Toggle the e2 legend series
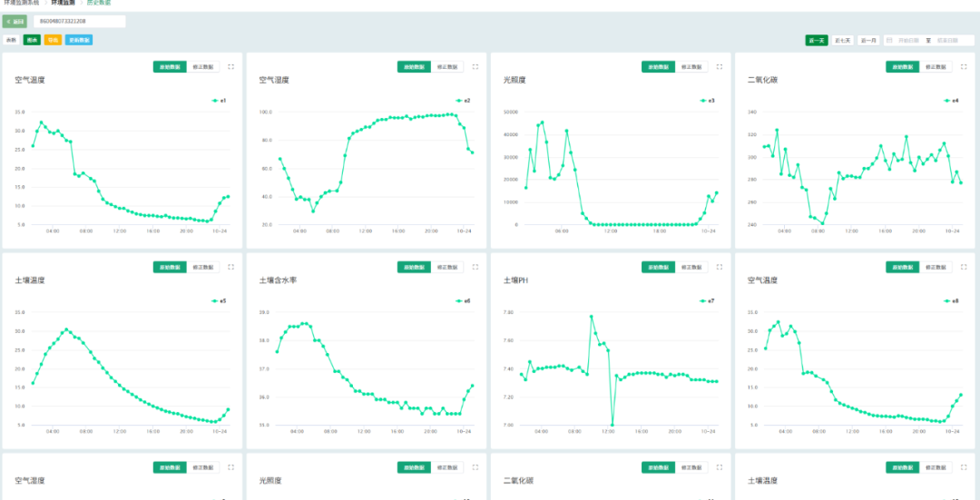980x500 pixels. (463, 101)
